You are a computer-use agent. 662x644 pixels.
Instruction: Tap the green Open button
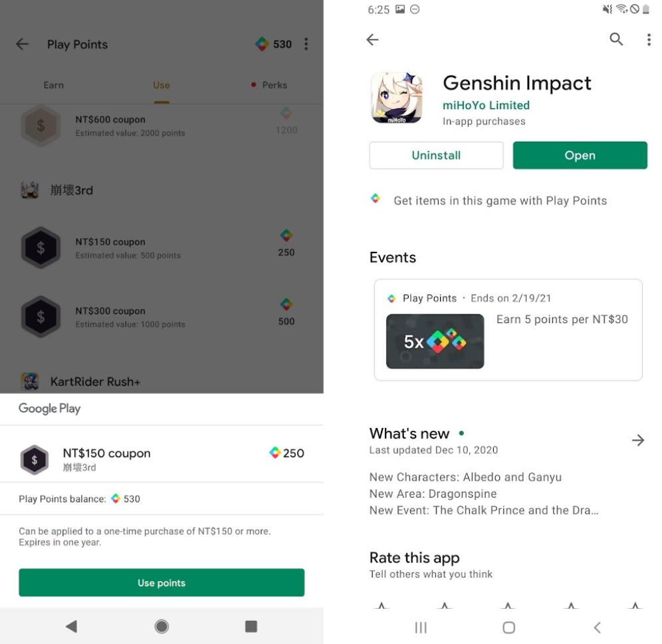click(580, 156)
